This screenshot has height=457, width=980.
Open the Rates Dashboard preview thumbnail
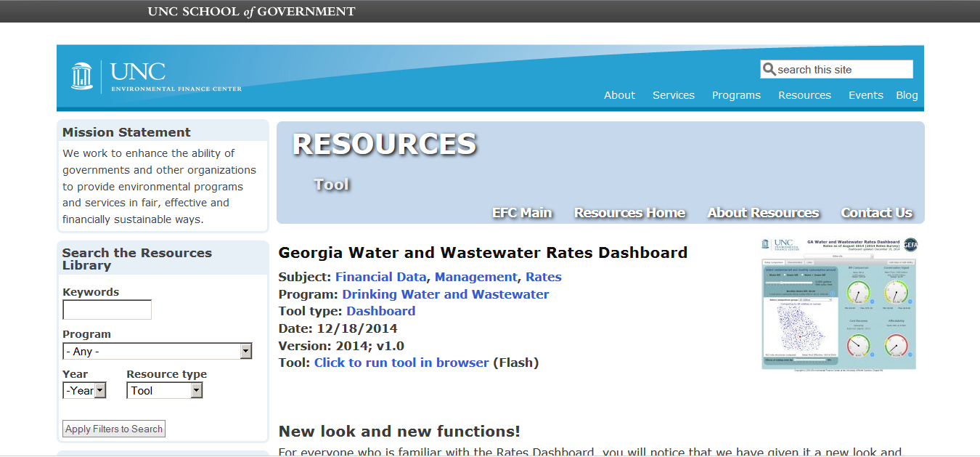[839, 304]
